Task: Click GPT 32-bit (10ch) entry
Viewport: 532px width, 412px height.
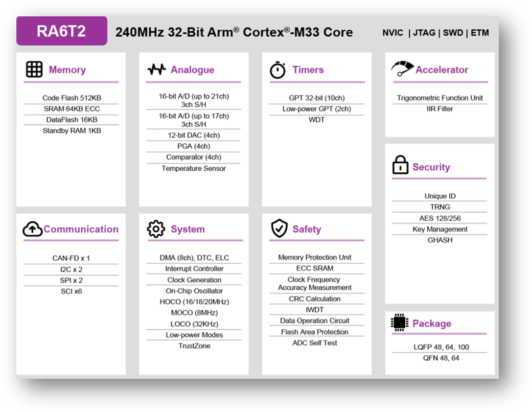Action: coord(317,98)
